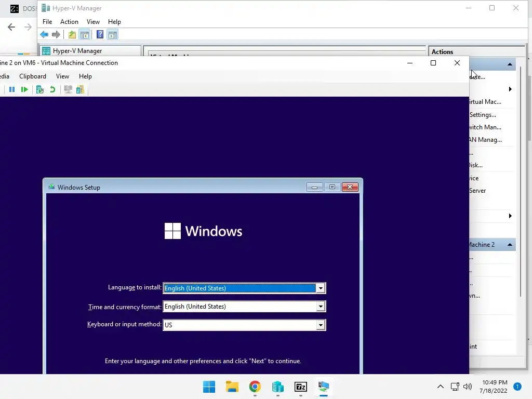Open the File menu in Hyper-V Manager
Screen dimensions: 532x399
coord(47,22)
